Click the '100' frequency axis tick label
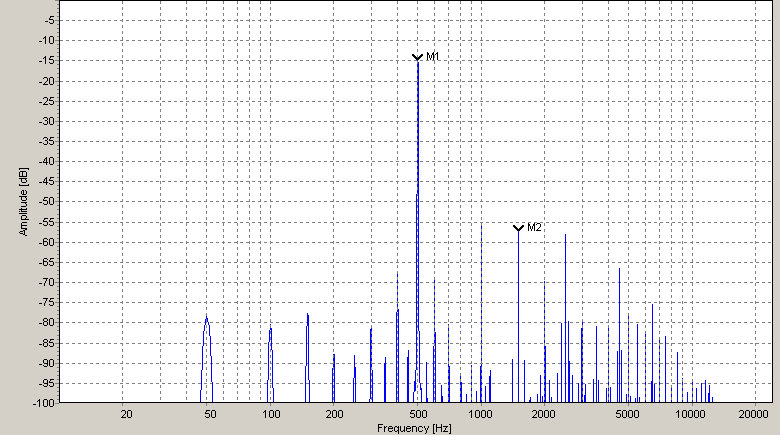 pos(271,414)
